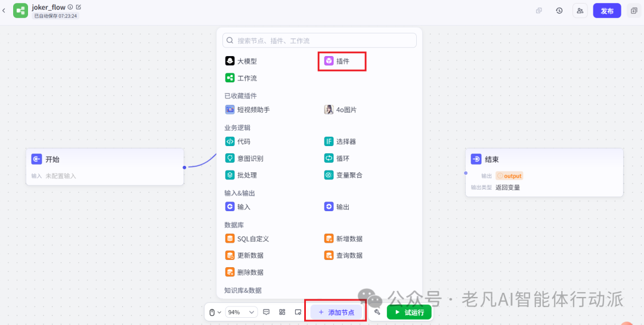Select the 开始 start node
The image size is (644, 325).
[x=105, y=167]
